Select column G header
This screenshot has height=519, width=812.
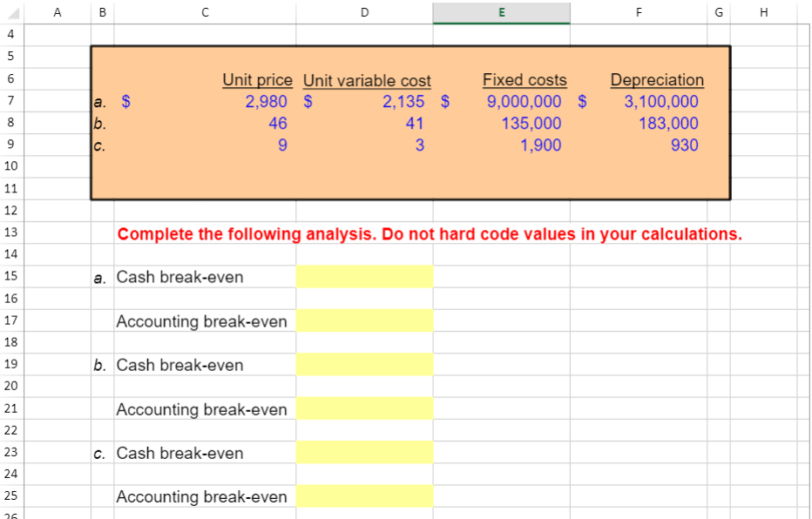point(719,13)
